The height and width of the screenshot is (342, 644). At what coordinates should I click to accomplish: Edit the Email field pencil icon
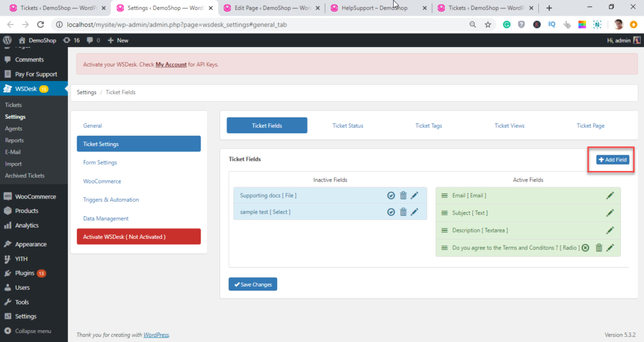click(610, 196)
